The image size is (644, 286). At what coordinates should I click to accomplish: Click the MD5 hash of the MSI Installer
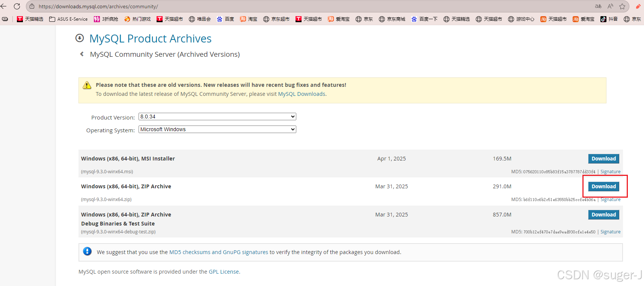(559, 172)
